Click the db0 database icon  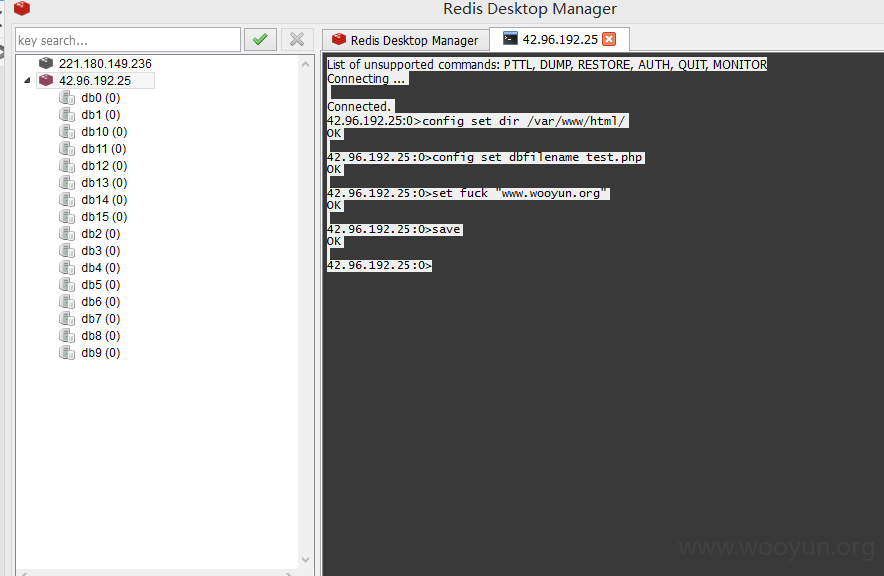point(67,98)
